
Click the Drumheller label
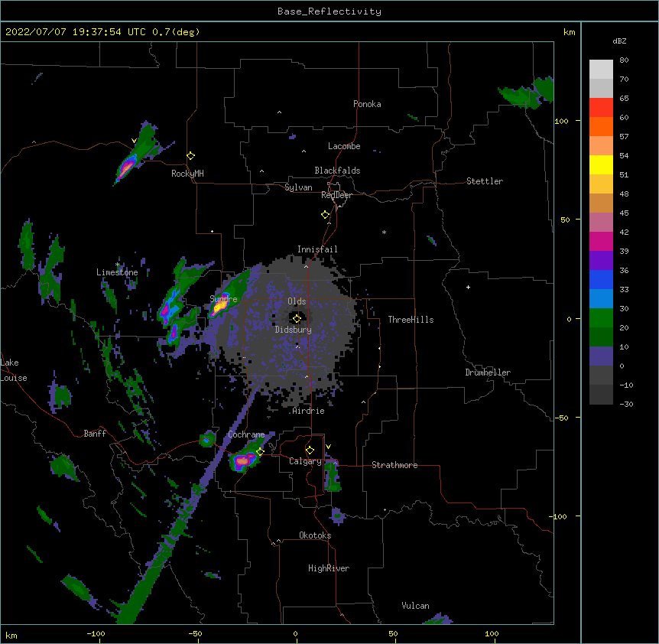pyautogui.click(x=488, y=372)
